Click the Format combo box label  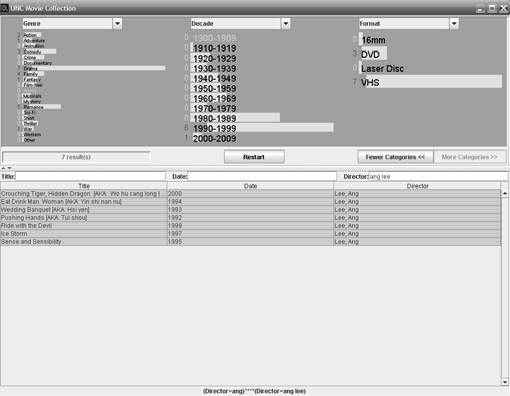404,24
